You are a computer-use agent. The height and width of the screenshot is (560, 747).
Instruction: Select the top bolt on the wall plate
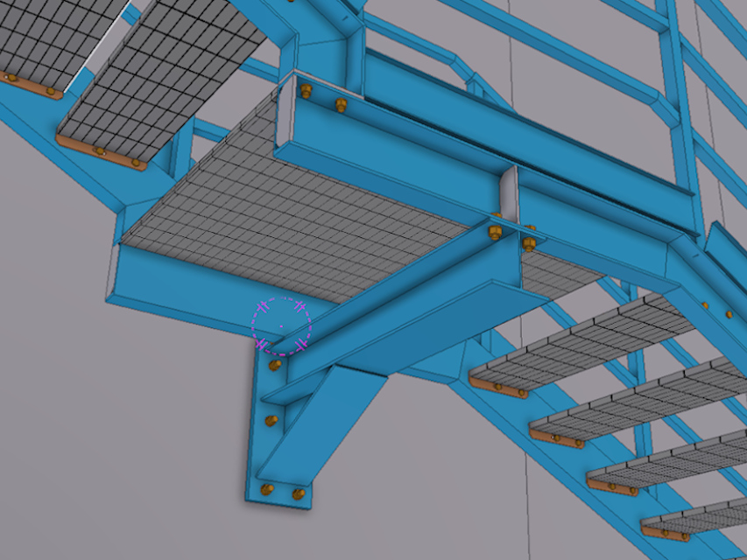click(275, 365)
